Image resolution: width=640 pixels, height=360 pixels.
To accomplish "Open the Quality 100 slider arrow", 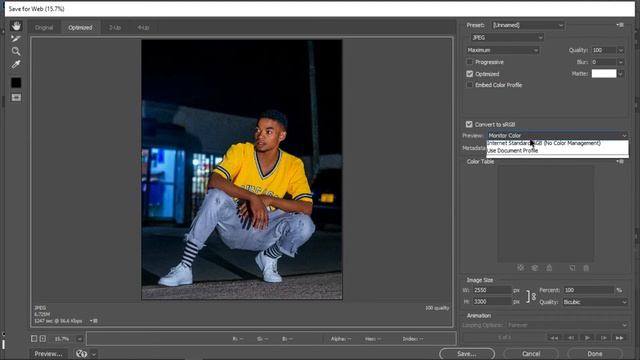I will (x=620, y=50).
